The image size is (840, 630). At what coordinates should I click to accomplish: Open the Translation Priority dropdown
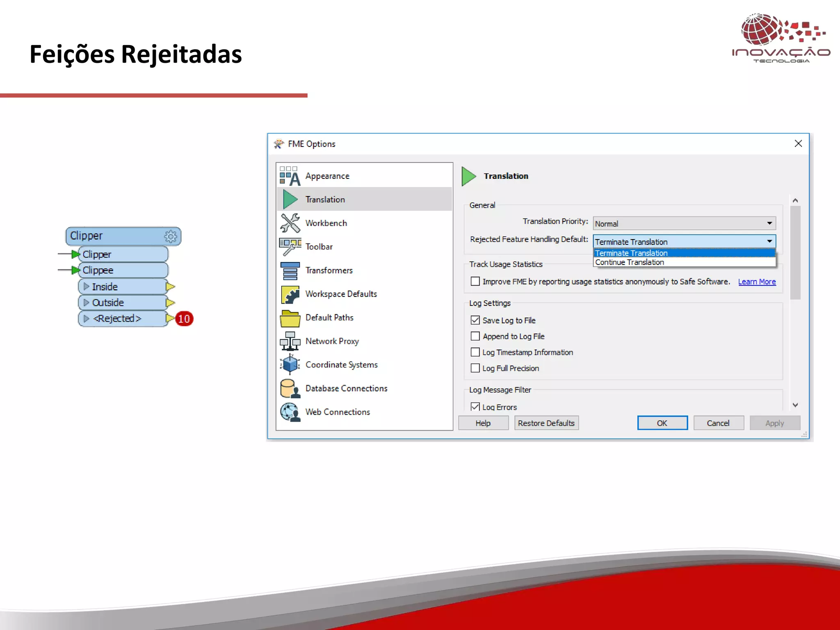point(684,224)
